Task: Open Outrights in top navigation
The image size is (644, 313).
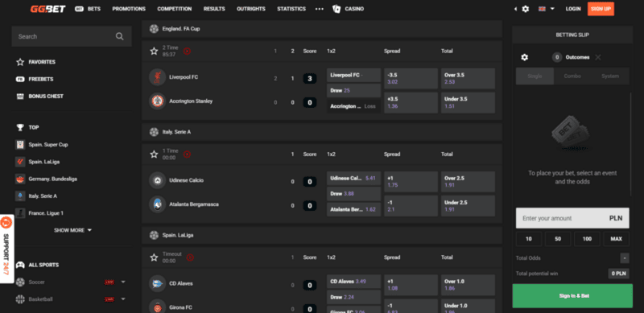Action: click(x=251, y=9)
